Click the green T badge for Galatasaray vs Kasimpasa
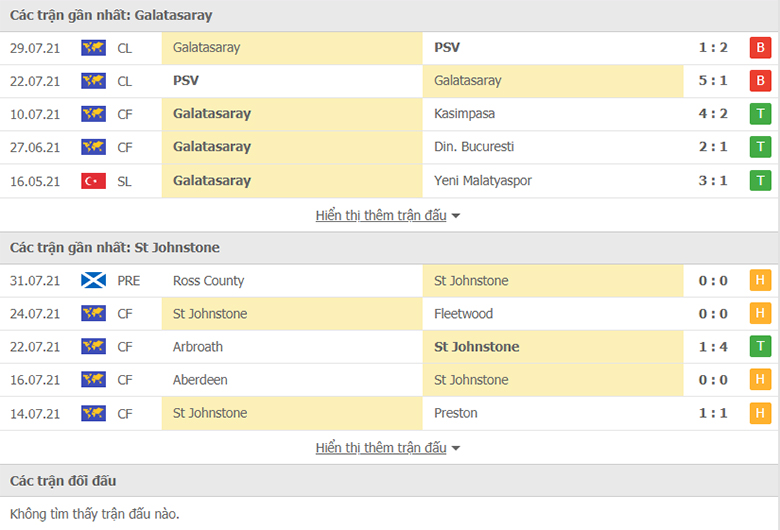The image size is (780, 530). click(x=760, y=114)
